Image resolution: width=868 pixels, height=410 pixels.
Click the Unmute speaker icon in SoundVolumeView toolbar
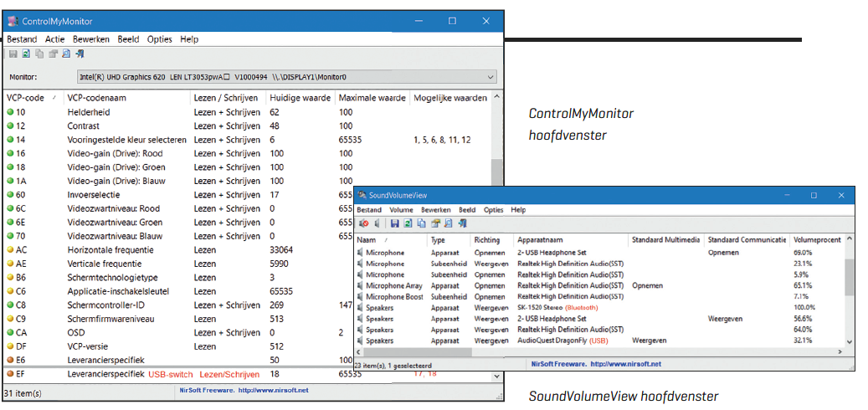point(377,223)
